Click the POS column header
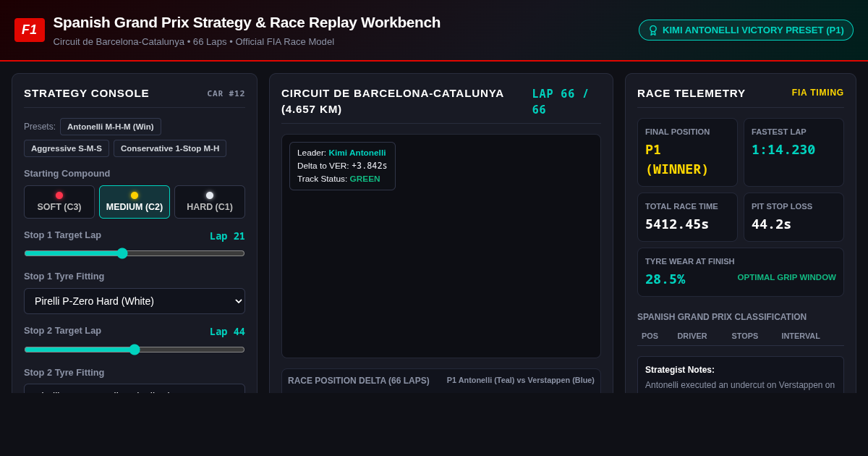This screenshot has height=456, width=868. (650, 336)
